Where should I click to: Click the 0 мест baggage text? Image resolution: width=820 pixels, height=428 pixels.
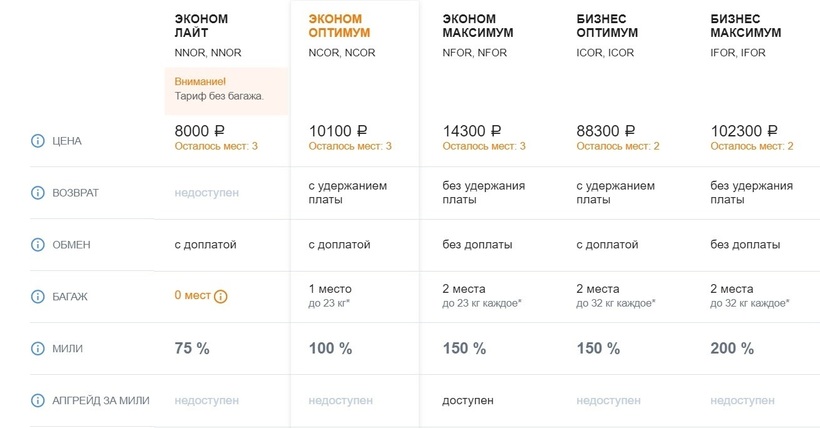click(191, 296)
